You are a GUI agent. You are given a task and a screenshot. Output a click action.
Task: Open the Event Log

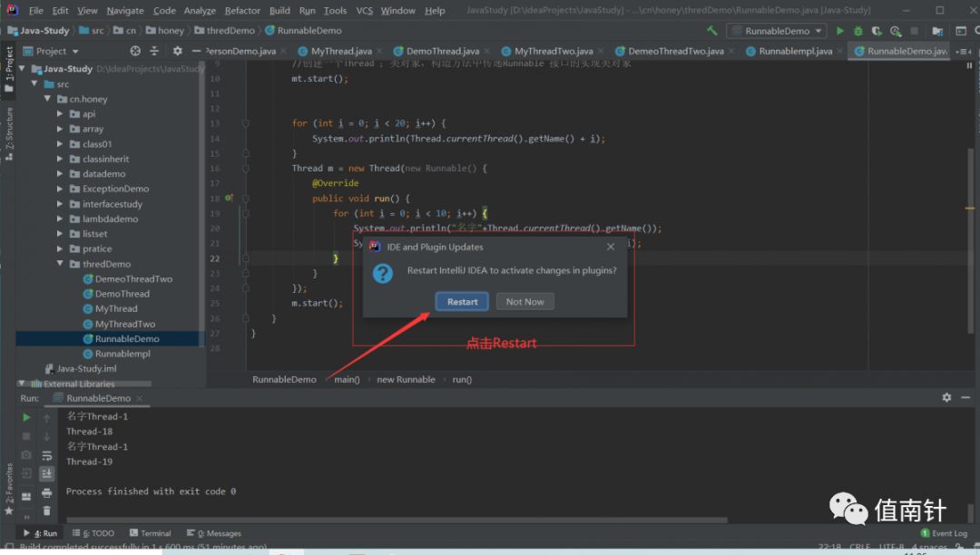click(x=944, y=533)
